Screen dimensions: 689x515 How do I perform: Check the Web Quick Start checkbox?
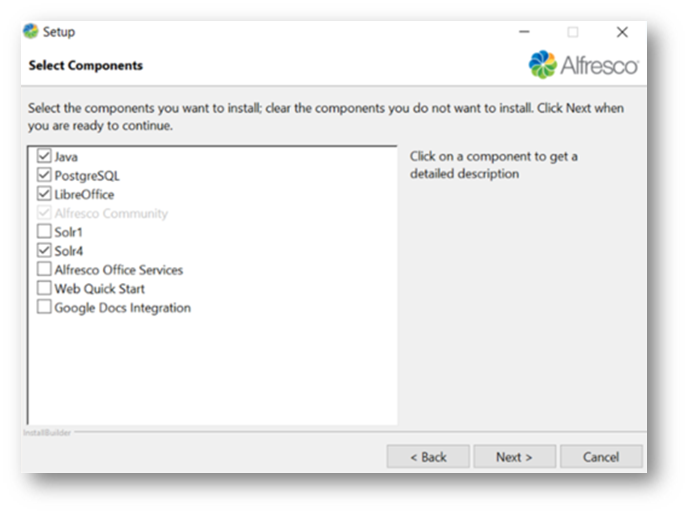point(44,289)
